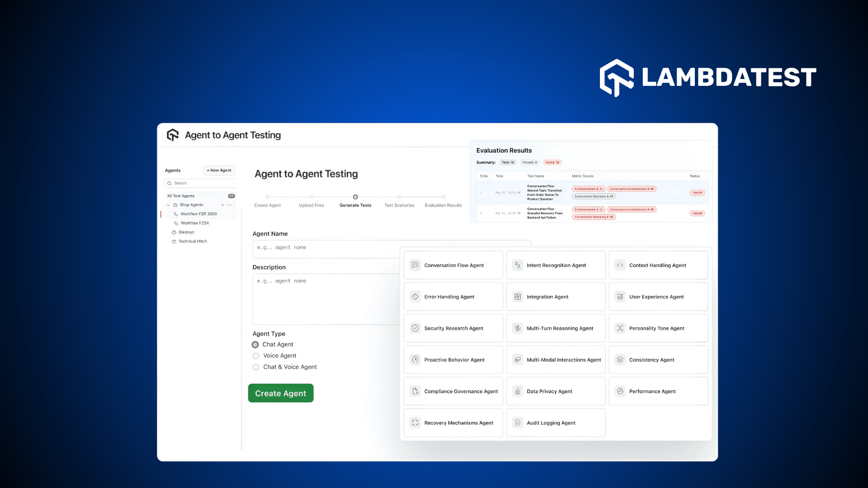The image size is (868, 488).
Task: Click the Consistency Agent layers icon
Action: pos(620,360)
